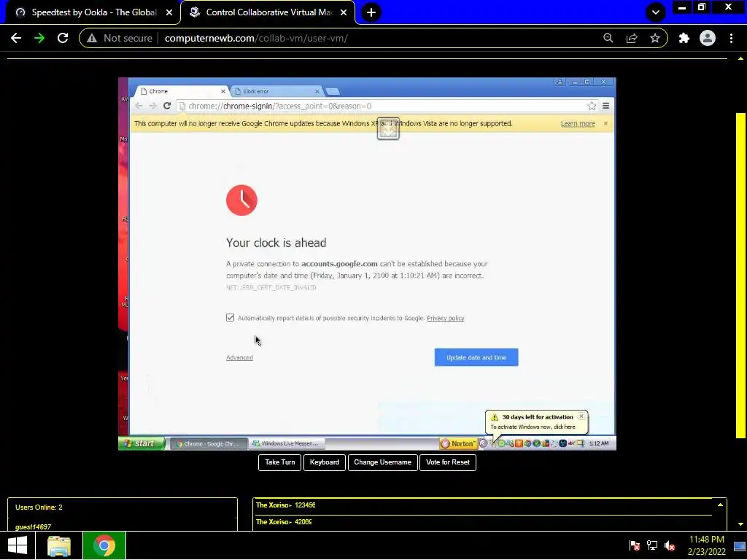Close the VM's Clock error tab
The height and width of the screenshot is (560, 747).
[317, 91]
